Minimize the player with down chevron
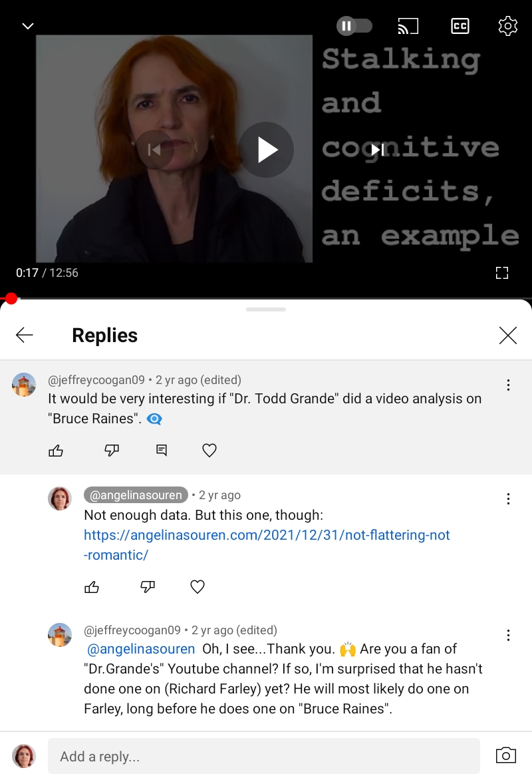This screenshot has height=780, width=532. pos(28,26)
